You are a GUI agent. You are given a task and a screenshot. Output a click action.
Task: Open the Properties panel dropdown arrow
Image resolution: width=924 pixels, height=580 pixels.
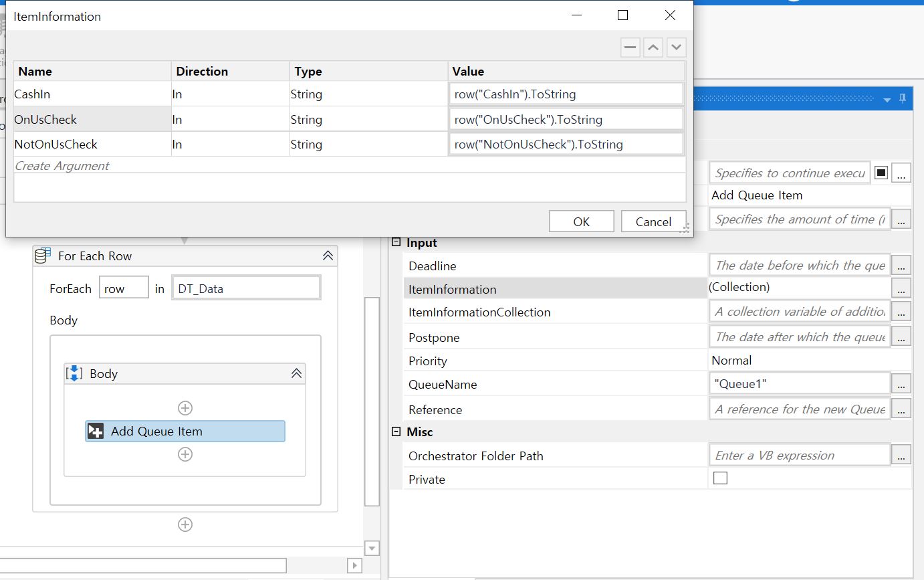click(x=887, y=100)
